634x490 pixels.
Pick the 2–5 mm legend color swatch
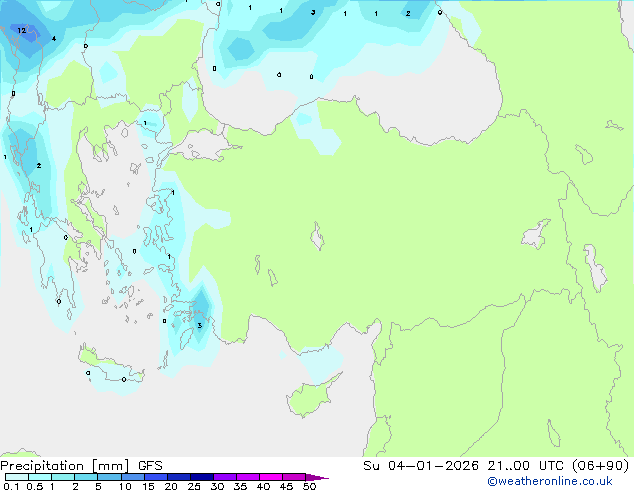pyautogui.click(x=86, y=477)
